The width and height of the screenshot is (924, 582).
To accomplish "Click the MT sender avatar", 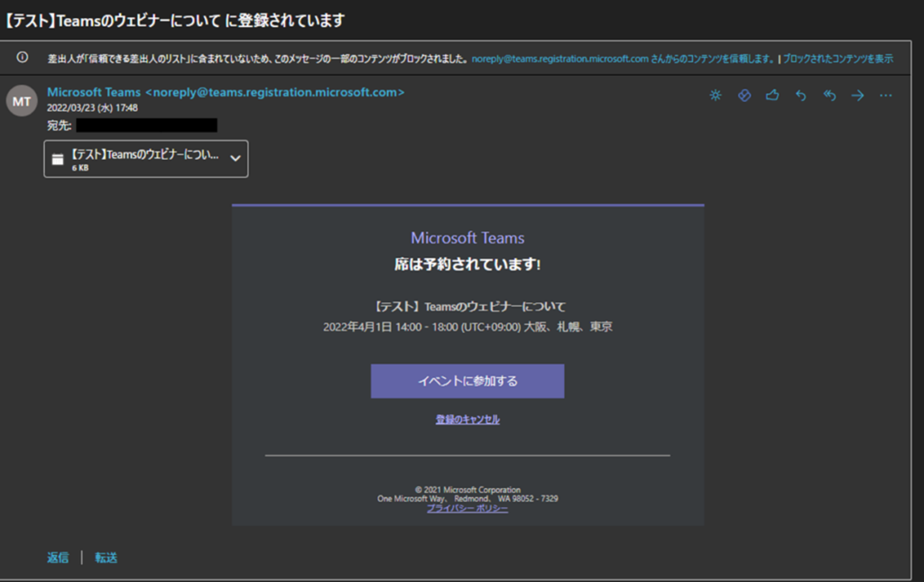I will pos(22,100).
